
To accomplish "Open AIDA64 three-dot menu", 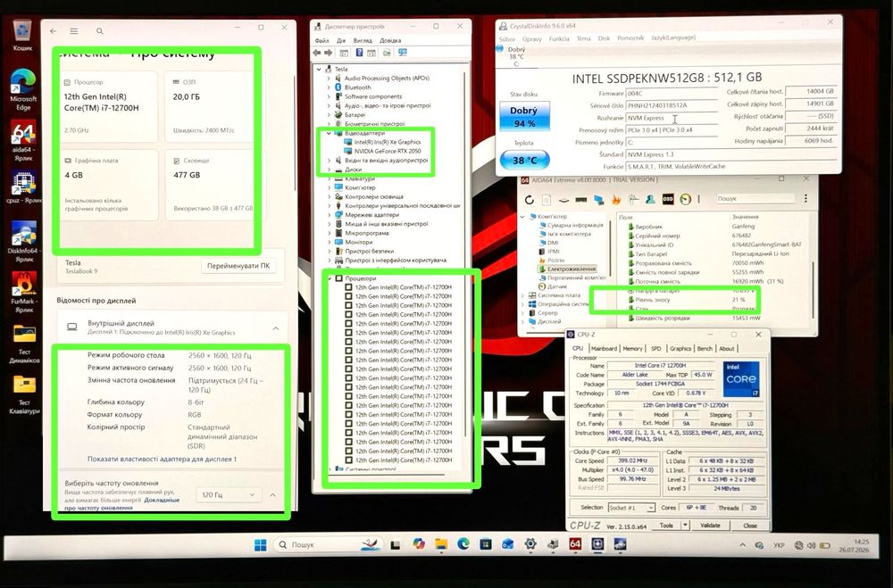I will point(805,199).
